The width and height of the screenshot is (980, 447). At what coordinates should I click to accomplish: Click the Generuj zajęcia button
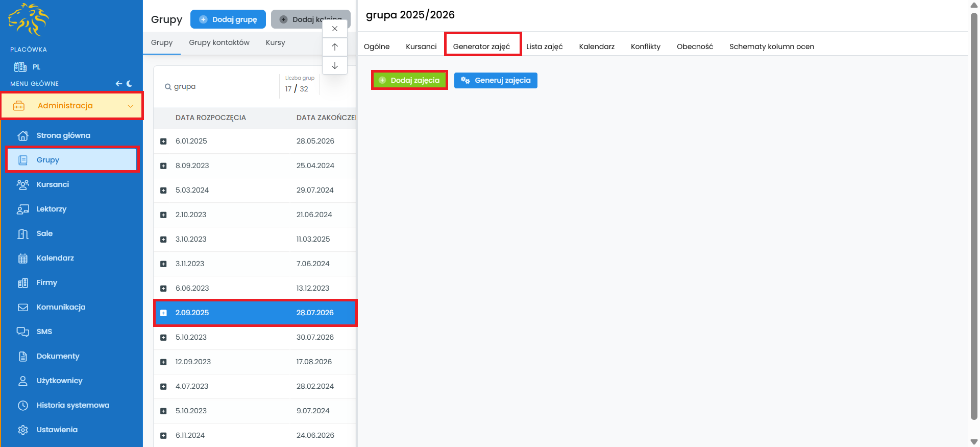point(496,80)
